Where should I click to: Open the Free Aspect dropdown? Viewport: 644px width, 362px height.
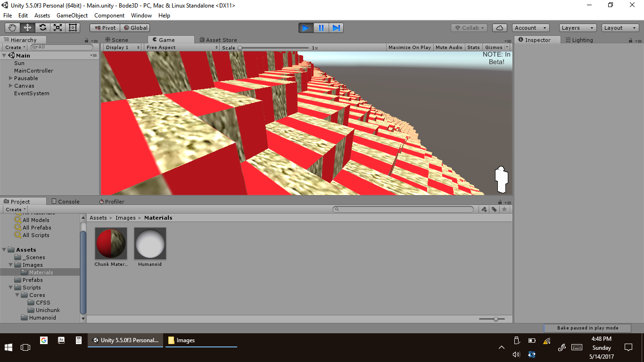[182, 48]
